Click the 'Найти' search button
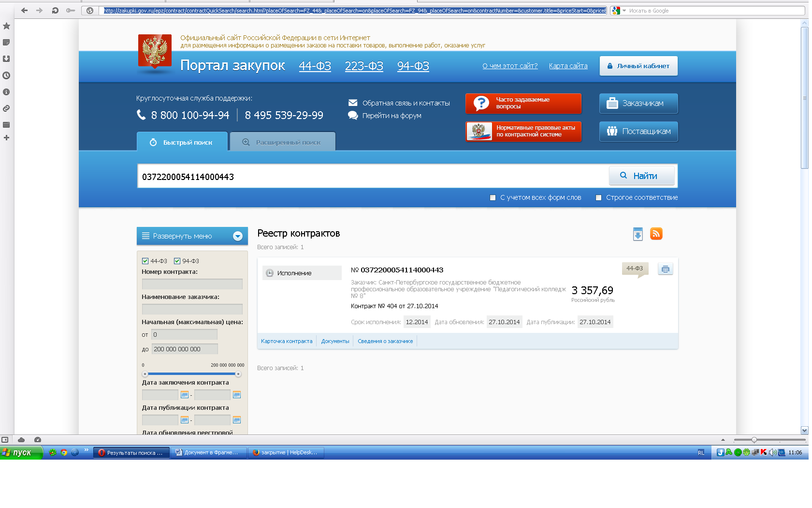The width and height of the screenshot is (812, 508). coord(642,176)
